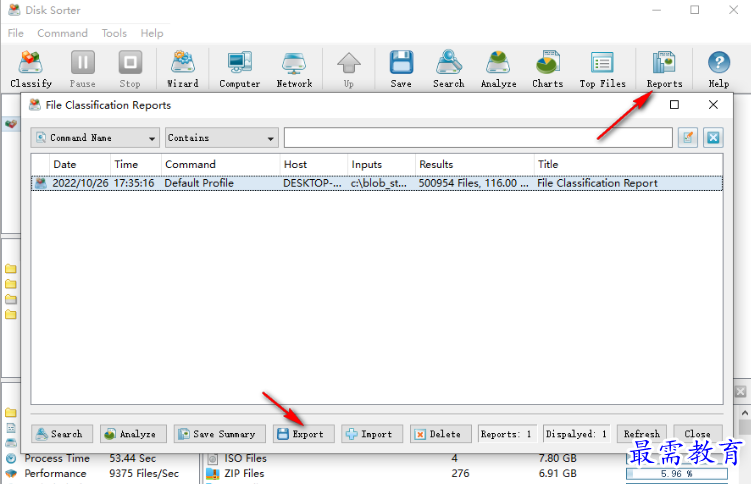Viewport: 751px width, 484px height.
Task: Open the File menu
Action: coord(15,33)
